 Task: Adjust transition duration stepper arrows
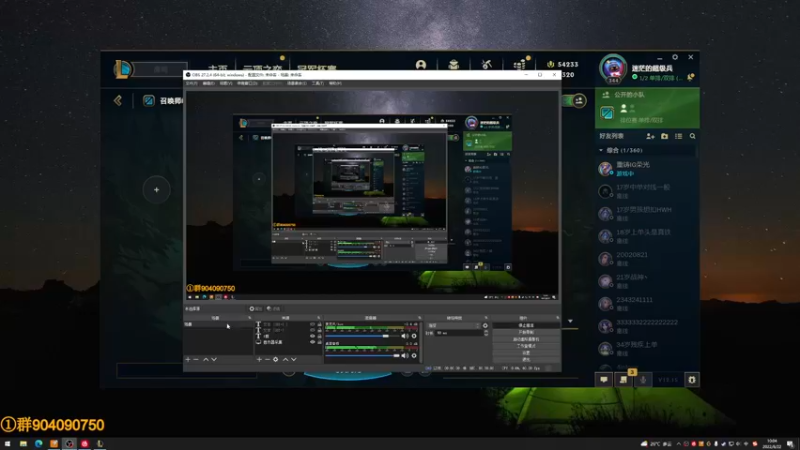tap(486, 333)
